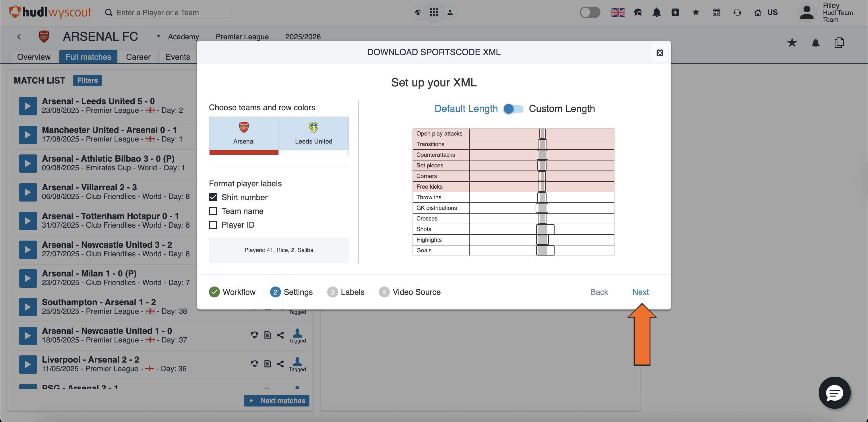Open the Overview tab

click(34, 57)
